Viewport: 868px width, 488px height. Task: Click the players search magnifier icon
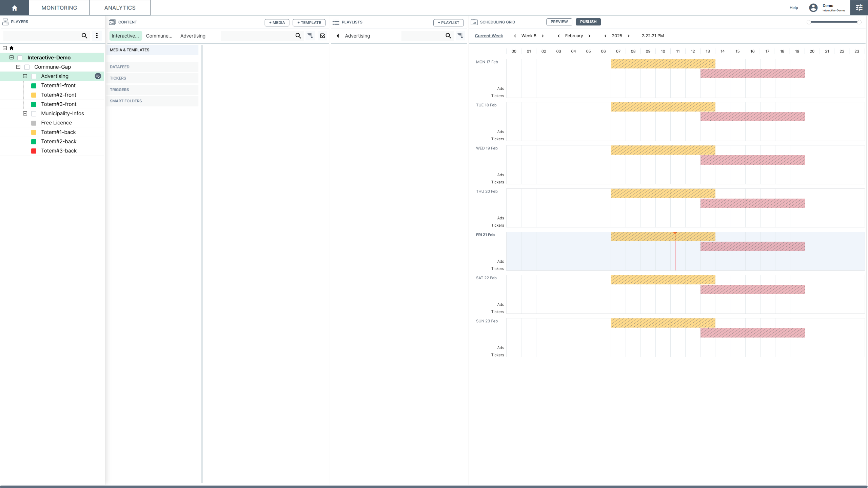tap(84, 36)
